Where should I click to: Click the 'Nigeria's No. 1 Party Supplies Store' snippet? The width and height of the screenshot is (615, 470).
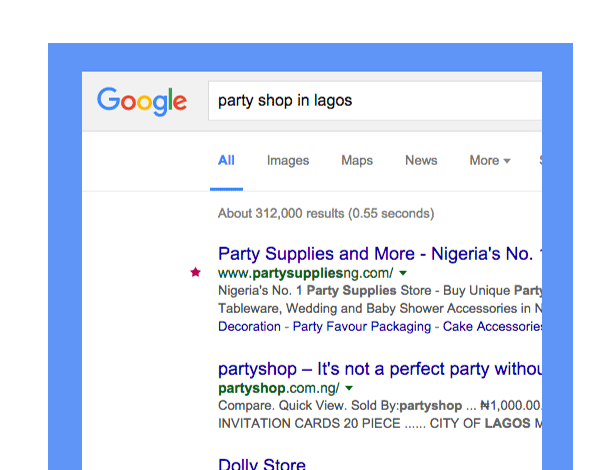(x=379, y=291)
